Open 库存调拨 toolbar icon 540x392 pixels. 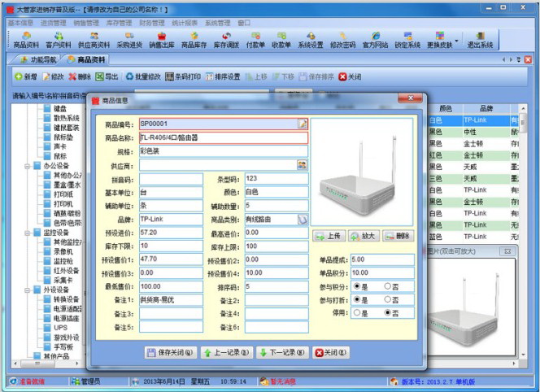click(x=226, y=40)
